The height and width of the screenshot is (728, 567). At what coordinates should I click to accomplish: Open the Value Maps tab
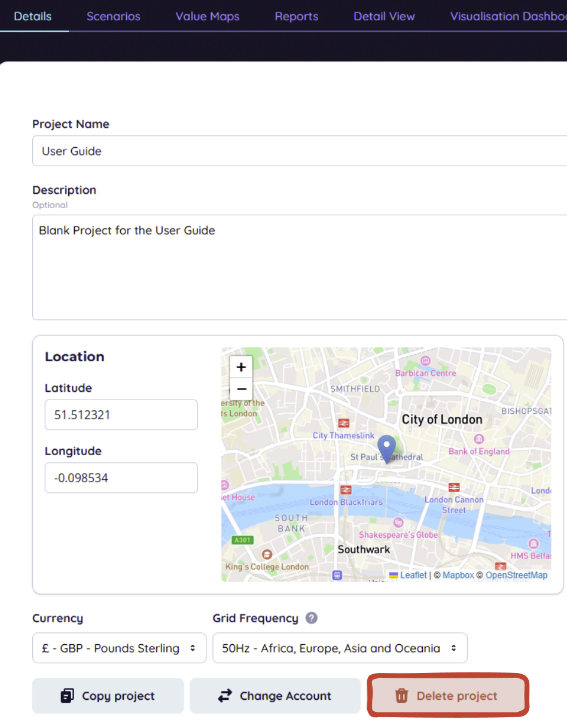click(x=207, y=16)
